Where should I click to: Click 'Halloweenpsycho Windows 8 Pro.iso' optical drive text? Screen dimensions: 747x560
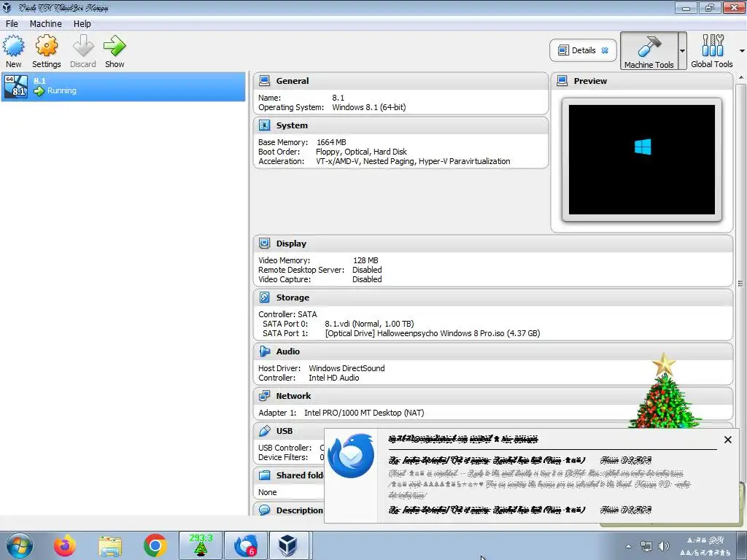coord(433,333)
